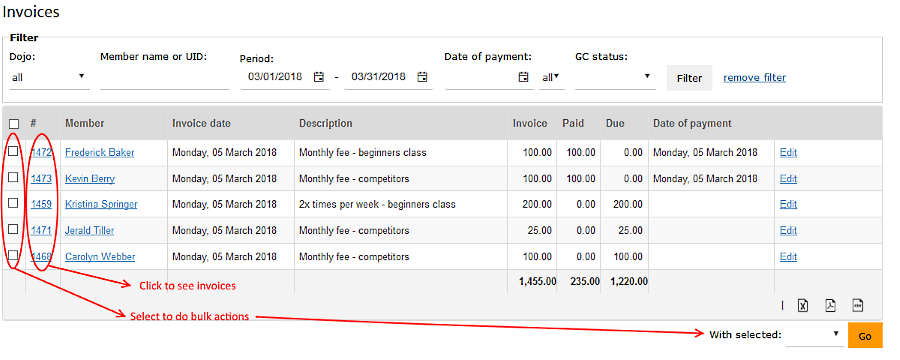
Task: Click the Date of payment column header
Action: point(692,123)
